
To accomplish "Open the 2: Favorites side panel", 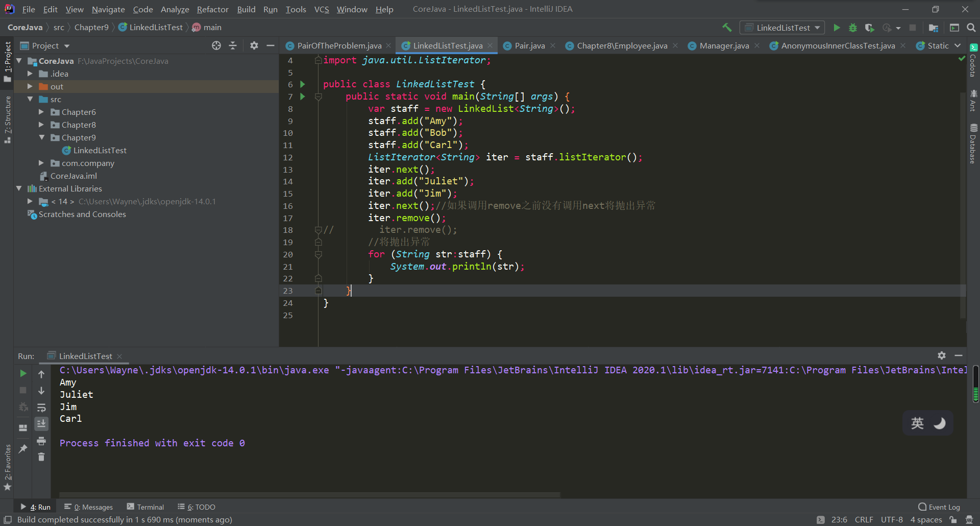I will pyautogui.click(x=8, y=467).
